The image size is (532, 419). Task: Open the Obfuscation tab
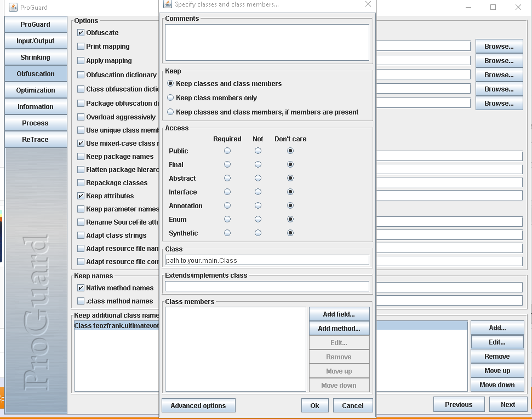[36, 73]
